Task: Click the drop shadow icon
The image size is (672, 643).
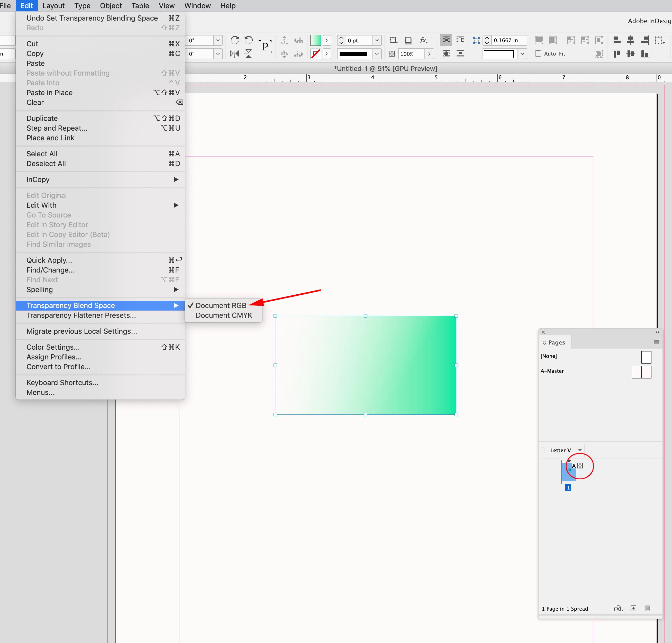Action: click(408, 40)
